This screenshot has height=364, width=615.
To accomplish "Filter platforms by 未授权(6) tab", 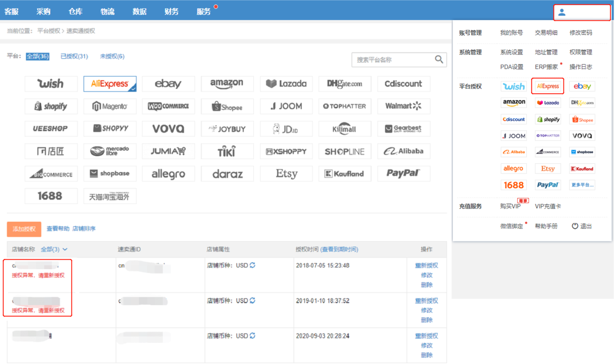I will click(x=112, y=56).
